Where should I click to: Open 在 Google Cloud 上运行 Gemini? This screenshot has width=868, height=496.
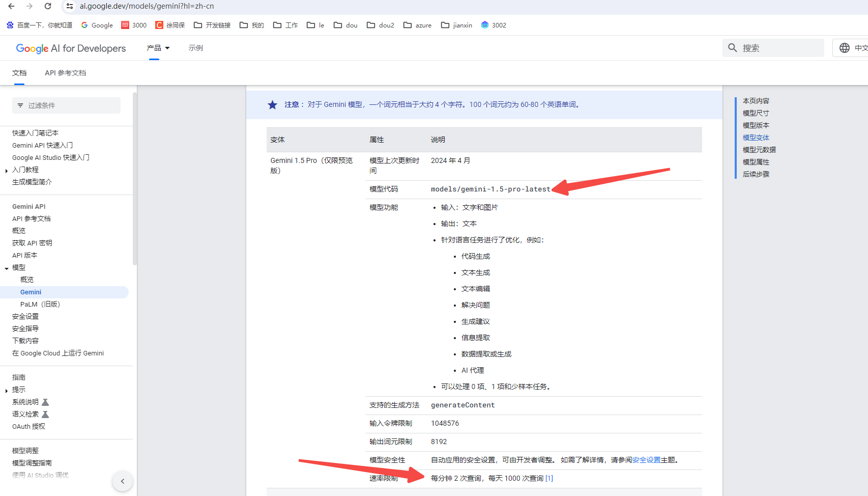[58, 353]
